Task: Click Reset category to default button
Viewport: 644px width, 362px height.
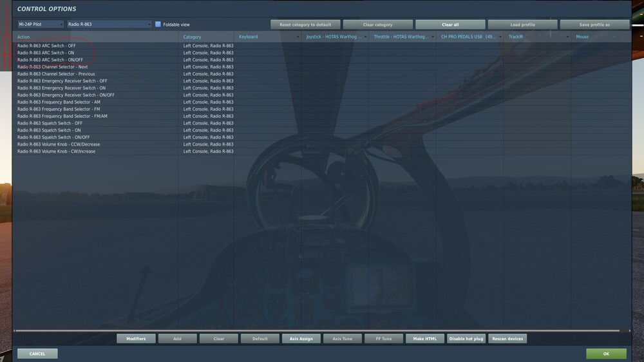Action: (x=305, y=24)
